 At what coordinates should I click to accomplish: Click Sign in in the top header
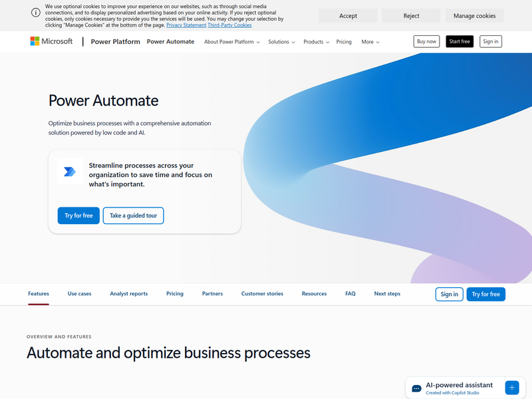pyautogui.click(x=491, y=41)
